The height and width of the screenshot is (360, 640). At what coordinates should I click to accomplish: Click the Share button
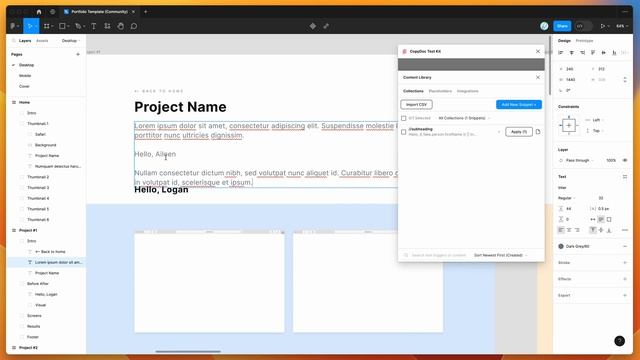click(x=562, y=26)
